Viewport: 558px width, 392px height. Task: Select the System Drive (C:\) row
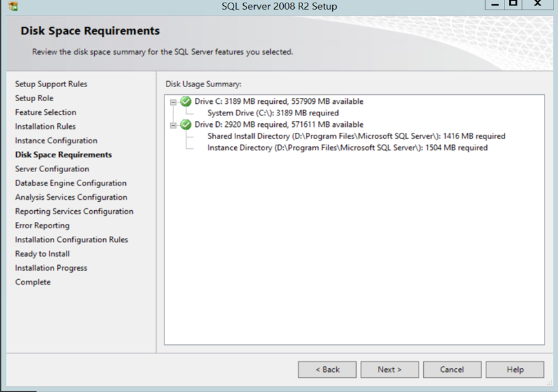click(273, 113)
